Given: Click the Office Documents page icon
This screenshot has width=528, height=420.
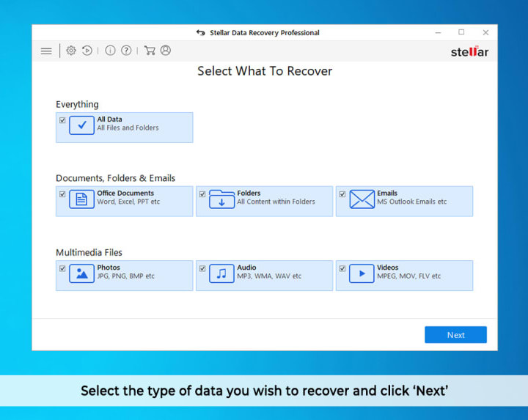Looking at the screenshot, I should (x=81, y=199).
